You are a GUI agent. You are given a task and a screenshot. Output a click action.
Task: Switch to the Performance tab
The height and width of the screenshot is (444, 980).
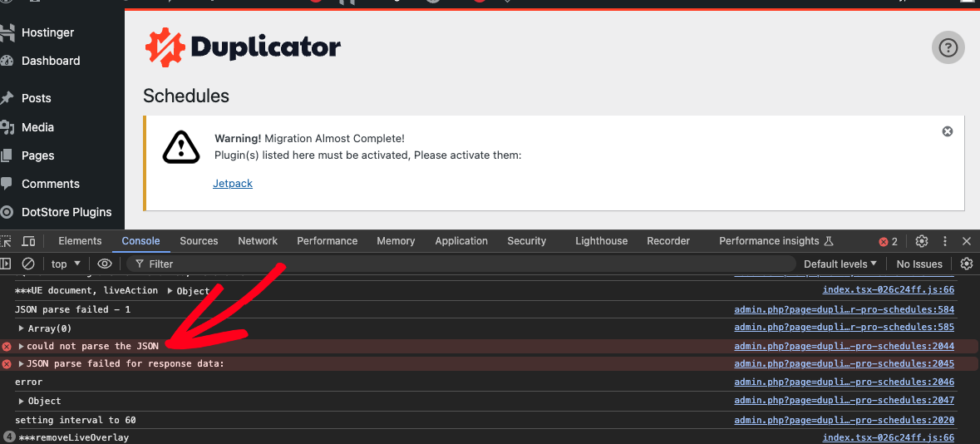click(x=327, y=241)
